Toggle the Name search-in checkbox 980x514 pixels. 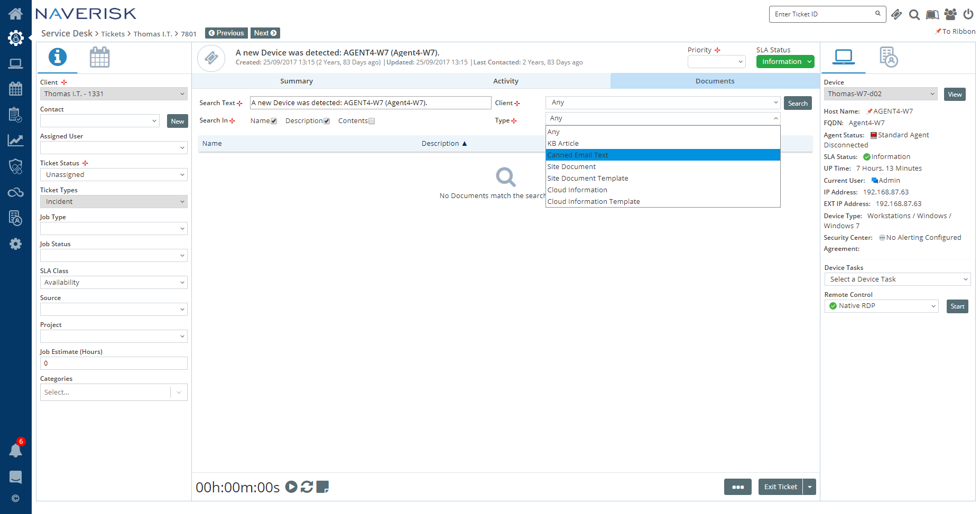click(274, 121)
